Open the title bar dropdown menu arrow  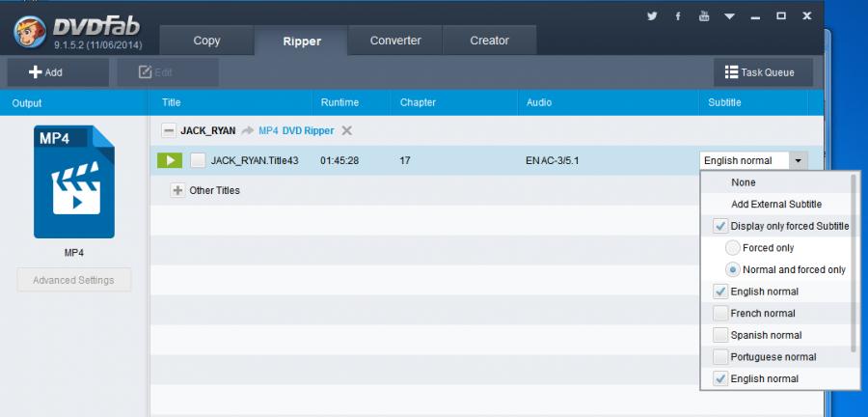730,16
